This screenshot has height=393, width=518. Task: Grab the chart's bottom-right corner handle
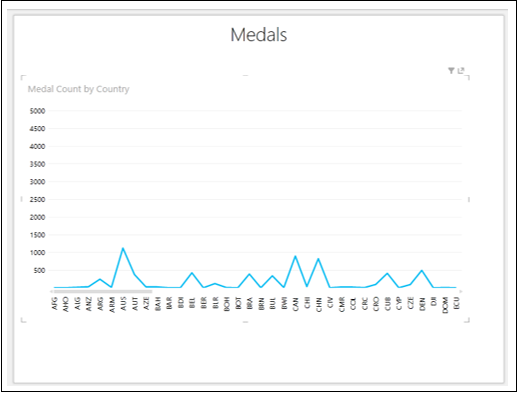(x=467, y=320)
